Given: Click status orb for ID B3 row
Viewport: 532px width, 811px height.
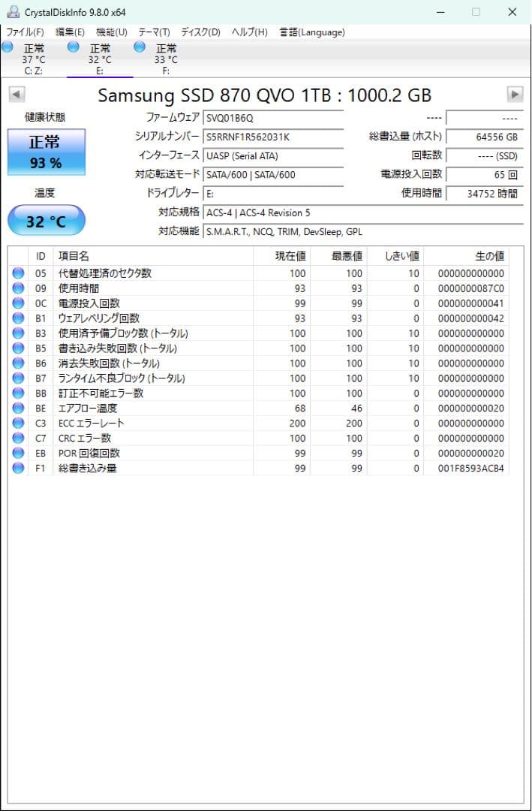Looking at the screenshot, I should [19, 333].
